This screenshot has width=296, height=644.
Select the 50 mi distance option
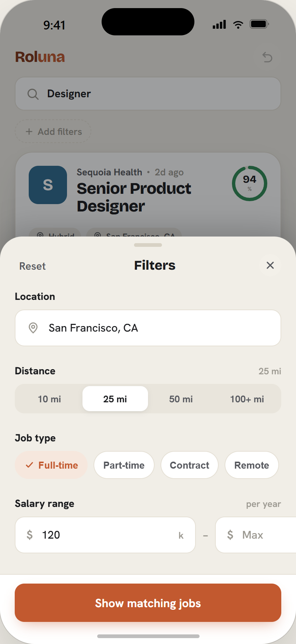[181, 399]
